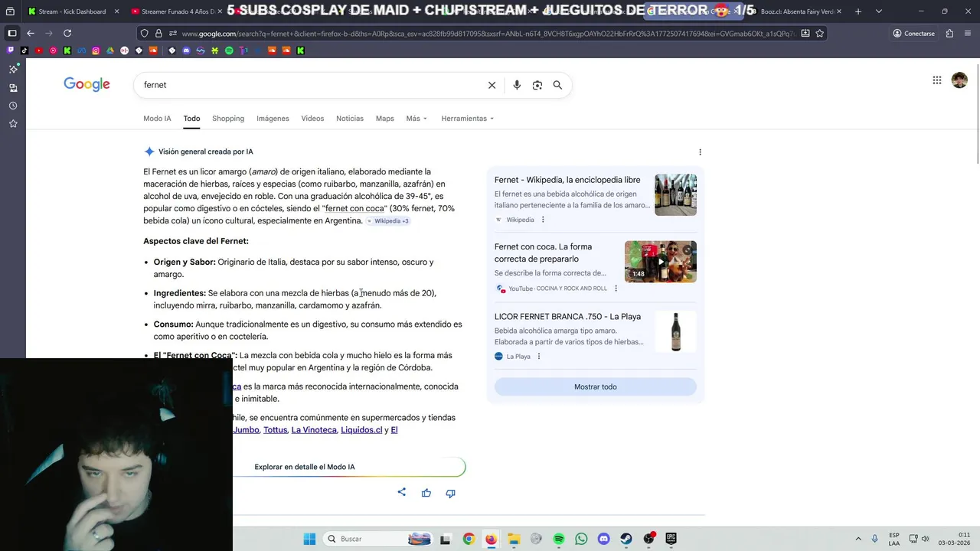This screenshot has height=551, width=980.
Task: Click the Firefox URL address field
Action: pyautogui.click(x=486, y=34)
